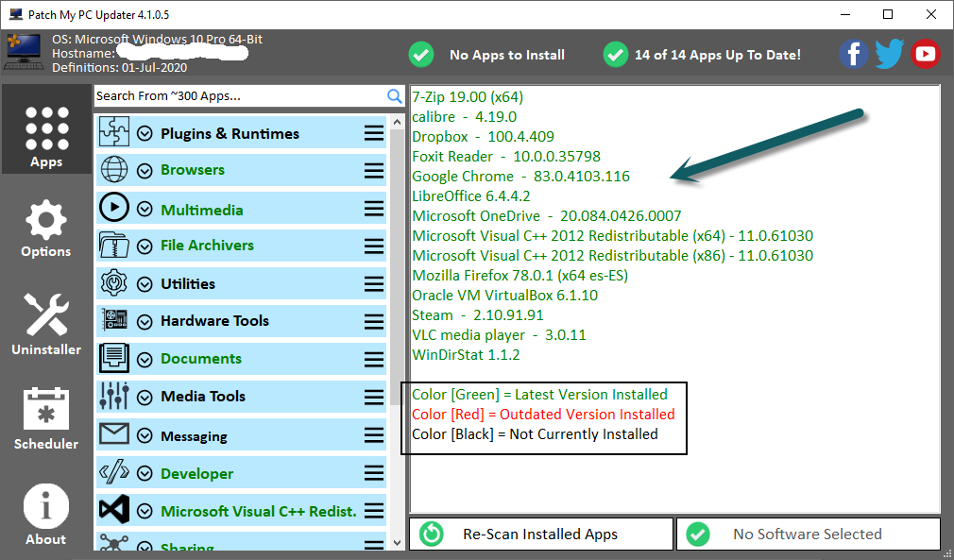Screen dimensions: 954x560
Task: Open menu lines for Documents
Action: tap(374, 360)
